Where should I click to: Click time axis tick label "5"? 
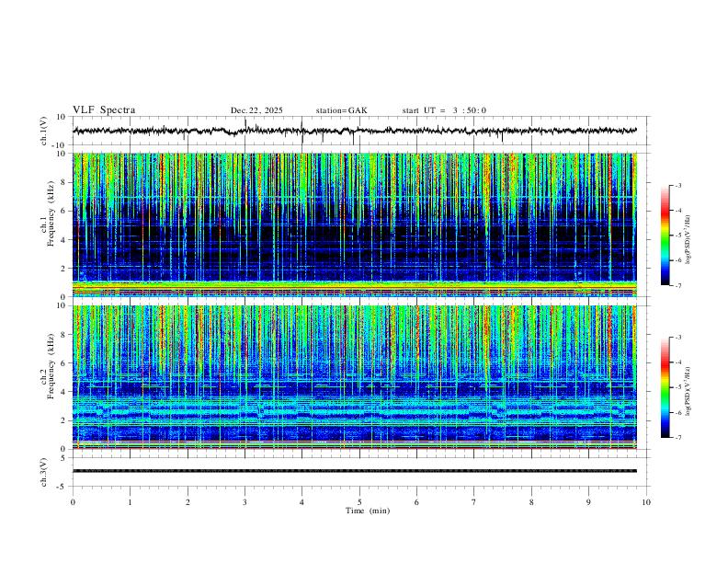359,502
